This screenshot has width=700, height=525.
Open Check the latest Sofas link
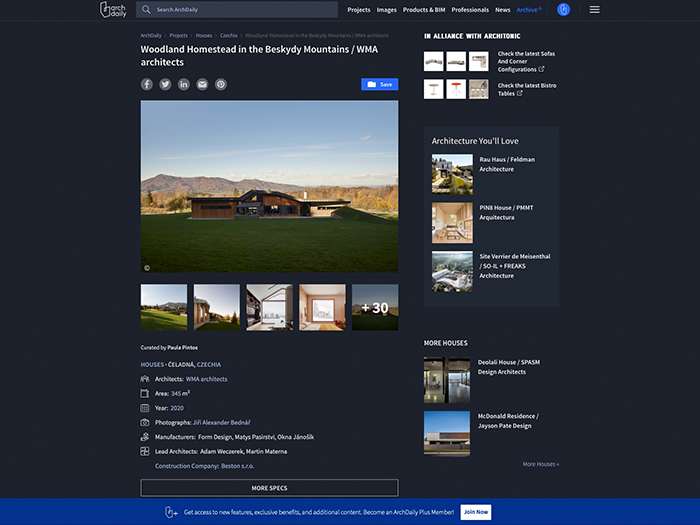pyautogui.click(x=526, y=62)
